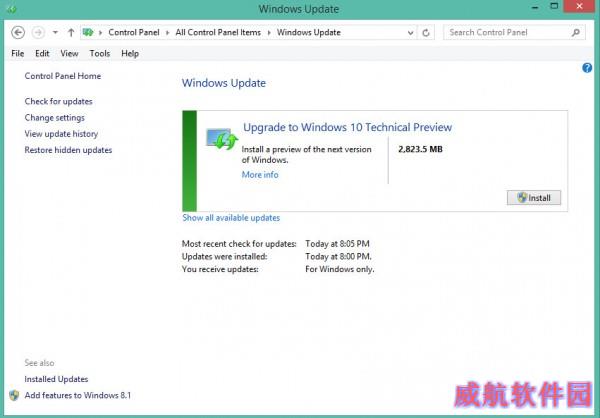
Task: Open the View menu
Action: tap(69, 54)
